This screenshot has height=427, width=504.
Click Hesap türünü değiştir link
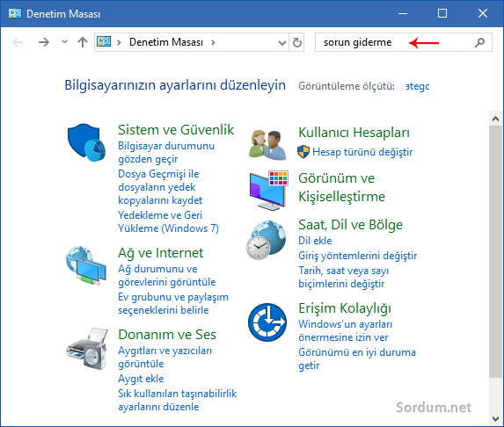pyautogui.click(x=362, y=151)
